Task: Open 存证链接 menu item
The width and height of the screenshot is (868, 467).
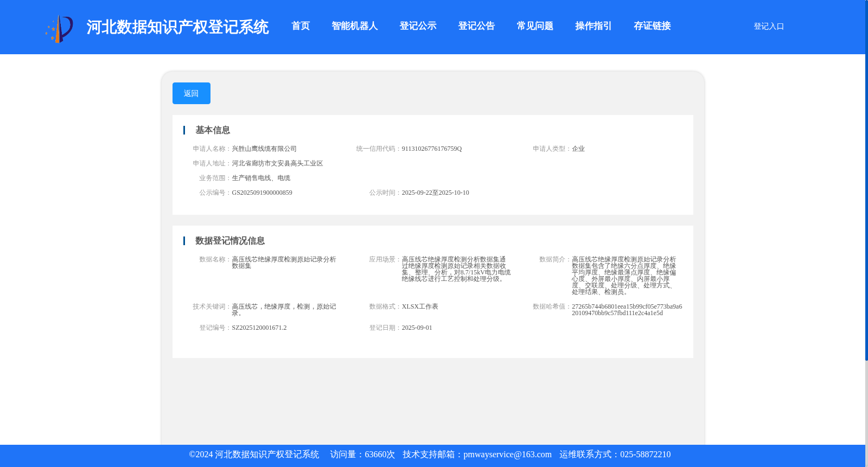Action: 652,26
